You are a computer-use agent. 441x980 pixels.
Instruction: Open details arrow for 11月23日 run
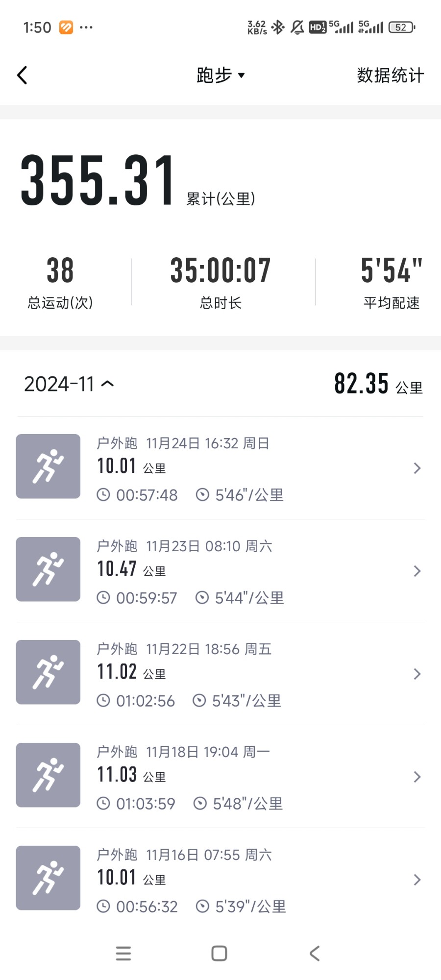417,571
